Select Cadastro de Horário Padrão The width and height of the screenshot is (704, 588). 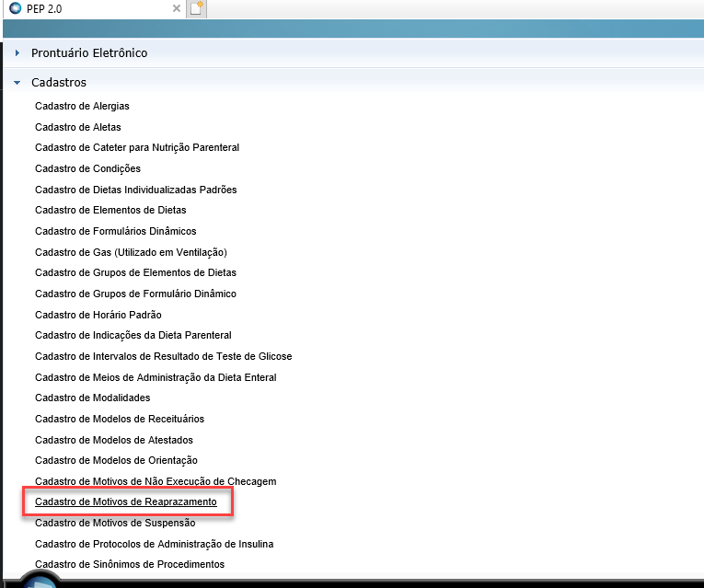point(98,315)
